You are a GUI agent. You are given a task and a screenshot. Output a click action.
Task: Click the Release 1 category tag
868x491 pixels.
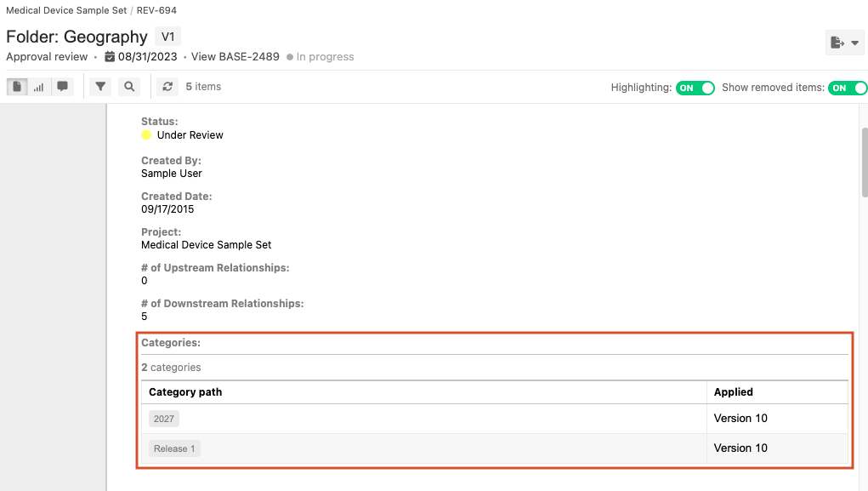(x=174, y=448)
